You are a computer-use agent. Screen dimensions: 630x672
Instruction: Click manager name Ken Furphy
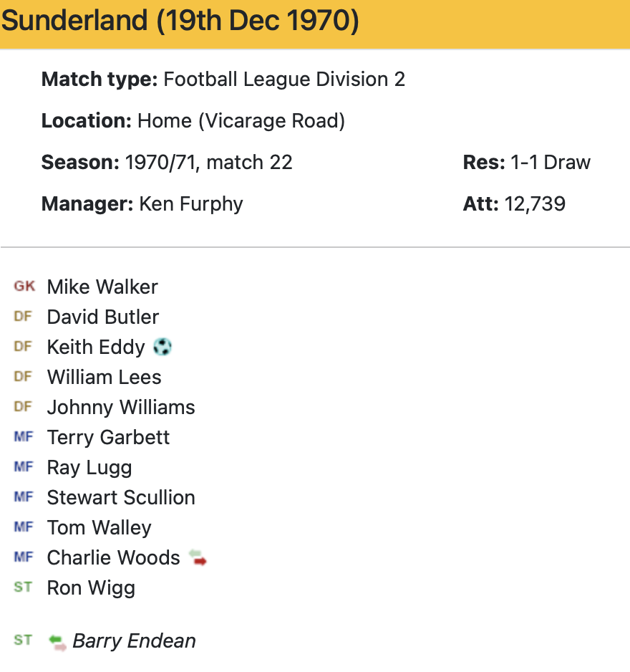(x=191, y=204)
